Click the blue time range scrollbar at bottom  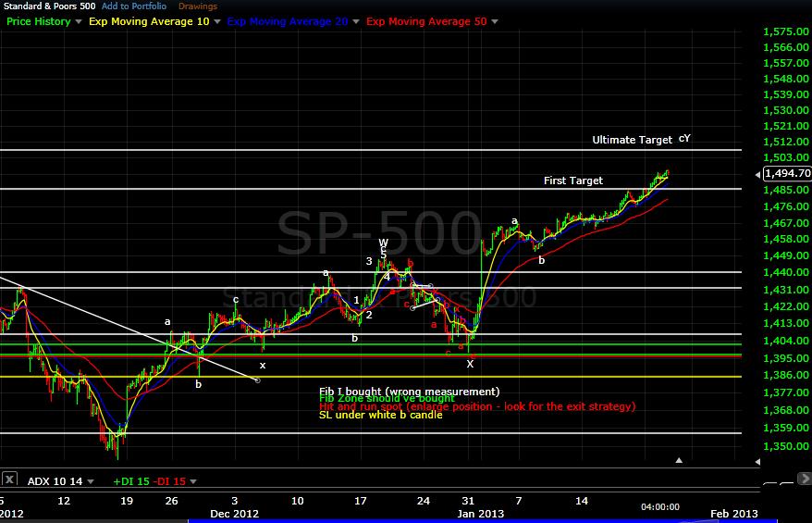pyautogui.click(x=482, y=521)
